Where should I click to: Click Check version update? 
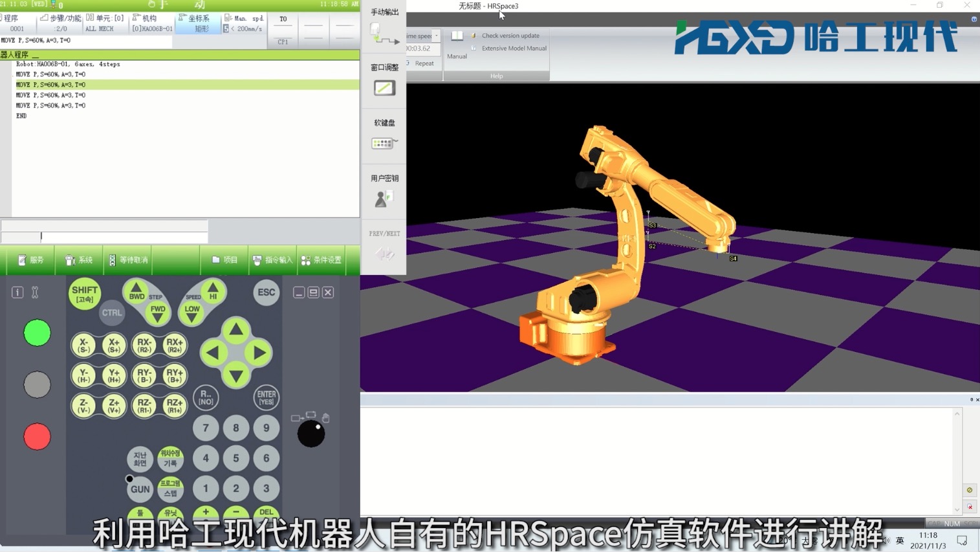click(510, 36)
